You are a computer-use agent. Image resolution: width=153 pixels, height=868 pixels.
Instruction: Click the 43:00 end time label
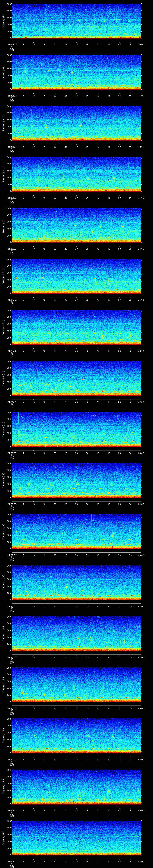(x=141, y=708)
